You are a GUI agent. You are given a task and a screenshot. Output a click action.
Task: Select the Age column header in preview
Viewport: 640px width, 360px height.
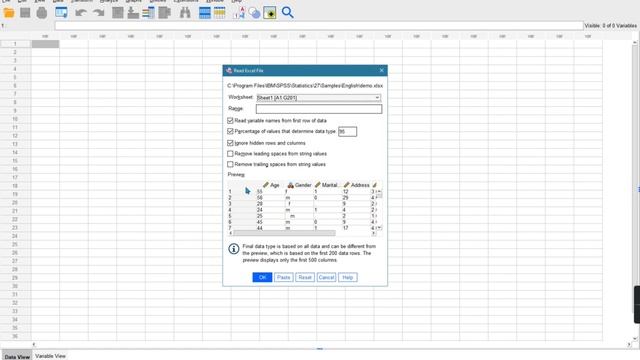pyautogui.click(x=271, y=185)
